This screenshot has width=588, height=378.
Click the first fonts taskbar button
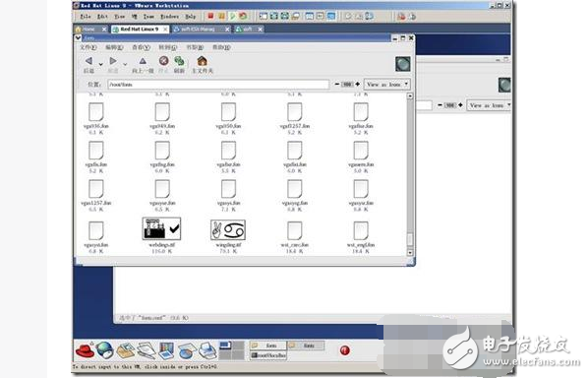click(268, 346)
